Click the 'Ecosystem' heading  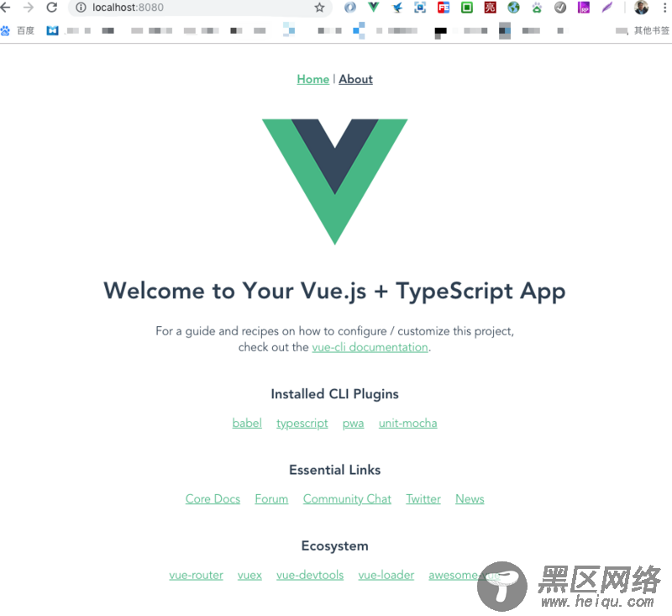[x=334, y=546]
